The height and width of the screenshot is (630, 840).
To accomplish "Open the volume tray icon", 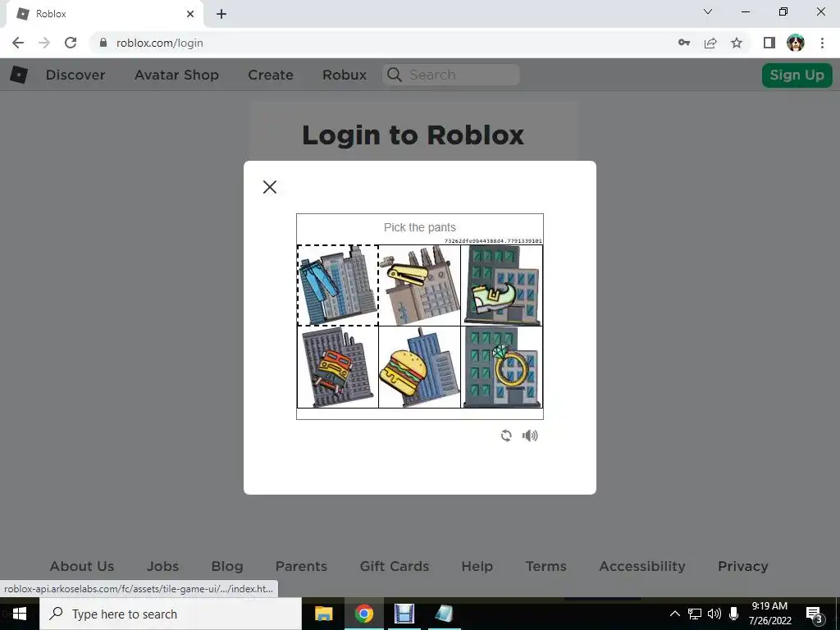I will [x=714, y=614].
